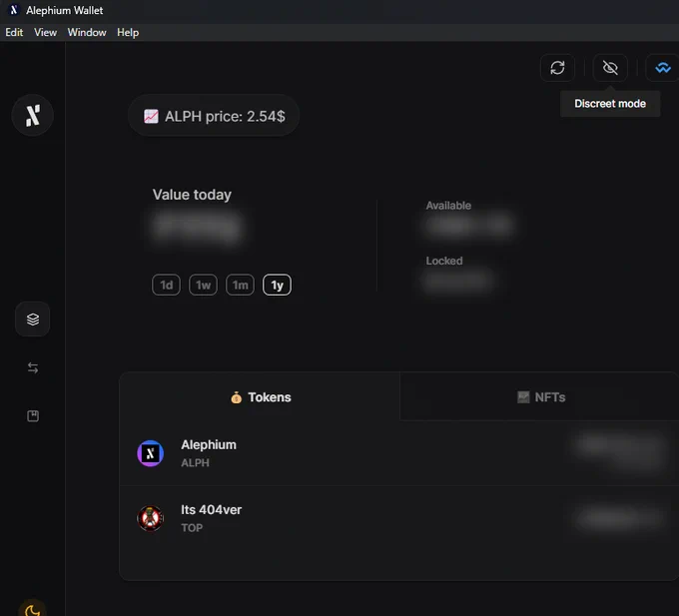Viewport: 679px width, 616px height.
Task: Open the Help menu
Action: click(x=128, y=33)
